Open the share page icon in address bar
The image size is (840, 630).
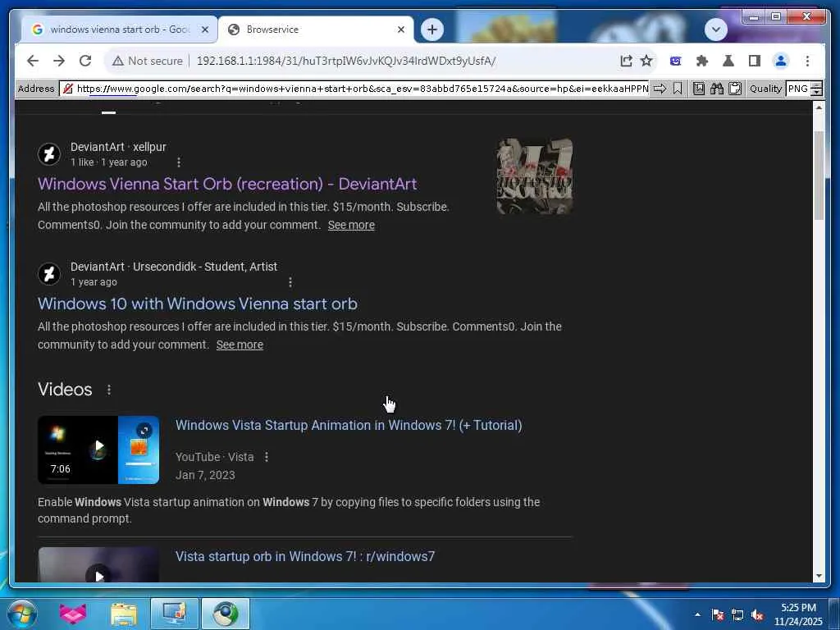(626, 61)
